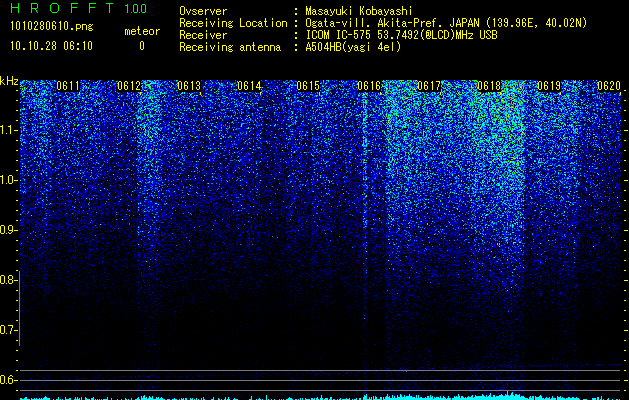Image resolution: width=629 pixels, height=400 pixels.
Task: Click the "Receiving antenna" label
Action: click(x=230, y=47)
